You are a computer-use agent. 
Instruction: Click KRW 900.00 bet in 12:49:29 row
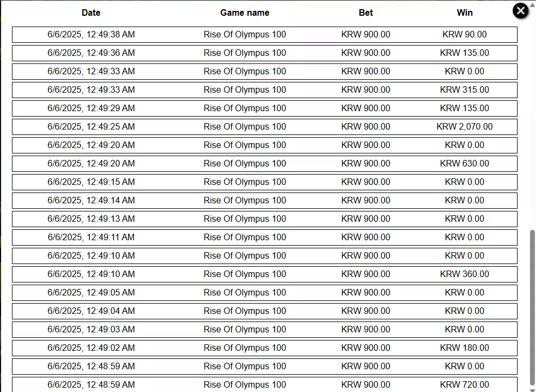[x=366, y=108]
